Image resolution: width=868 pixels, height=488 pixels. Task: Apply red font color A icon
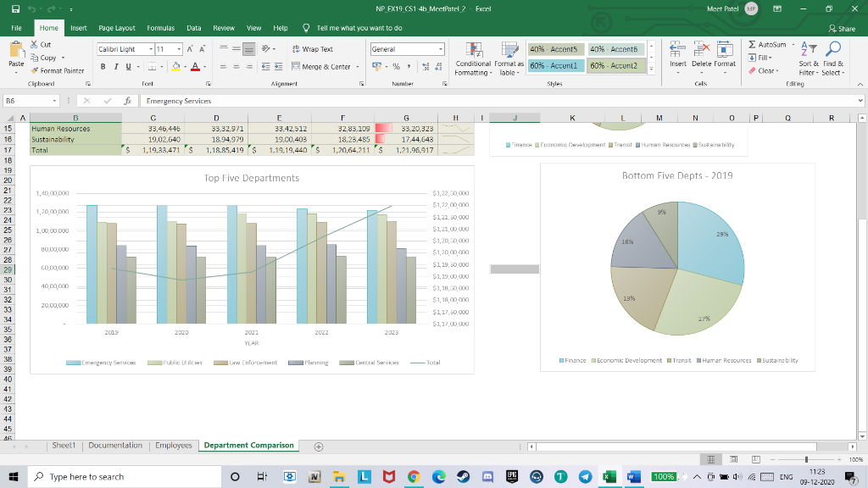(195, 66)
